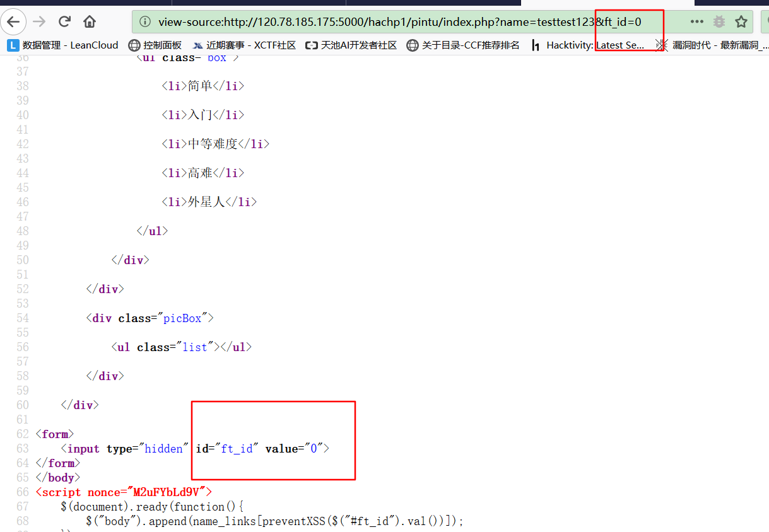Click the LeanCloud bookmark's blue L icon
This screenshot has height=532, width=769.
click(13, 45)
